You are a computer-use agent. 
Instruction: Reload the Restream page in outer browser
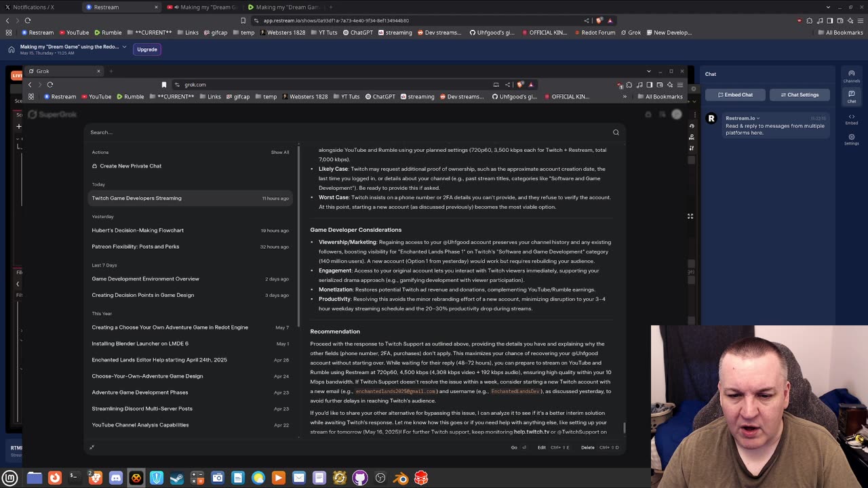pyautogui.click(x=28, y=20)
